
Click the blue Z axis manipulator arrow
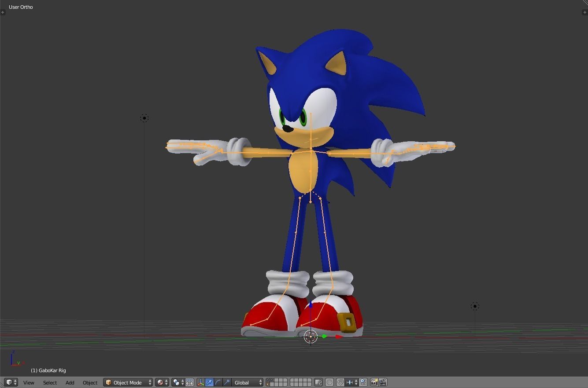pyautogui.click(x=311, y=304)
